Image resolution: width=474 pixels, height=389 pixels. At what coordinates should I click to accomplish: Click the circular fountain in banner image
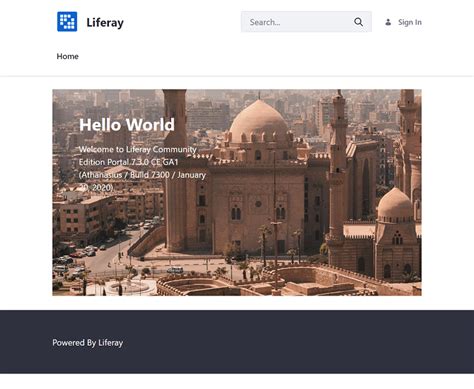point(131,286)
